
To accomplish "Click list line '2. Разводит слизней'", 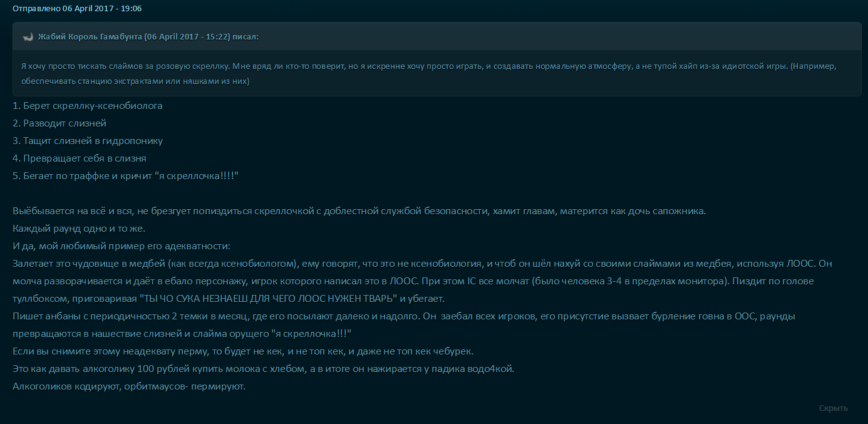I will (x=59, y=123).
